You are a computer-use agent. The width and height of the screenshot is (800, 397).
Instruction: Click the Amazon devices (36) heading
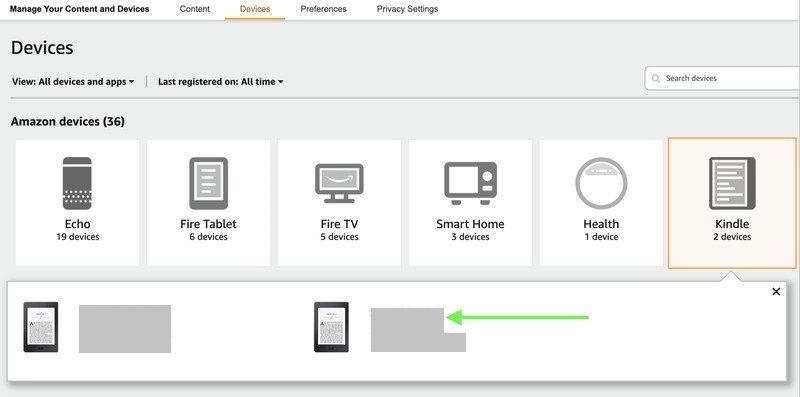pos(67,121)
